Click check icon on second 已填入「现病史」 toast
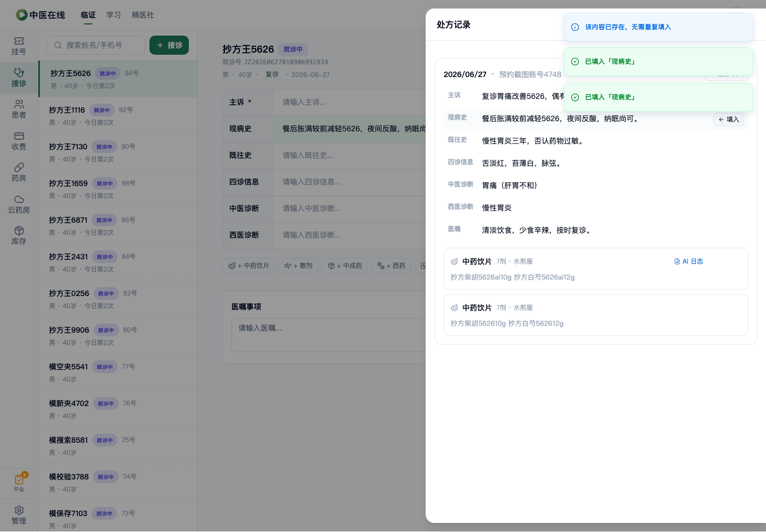The image size is (766, 532). (575, 97)
